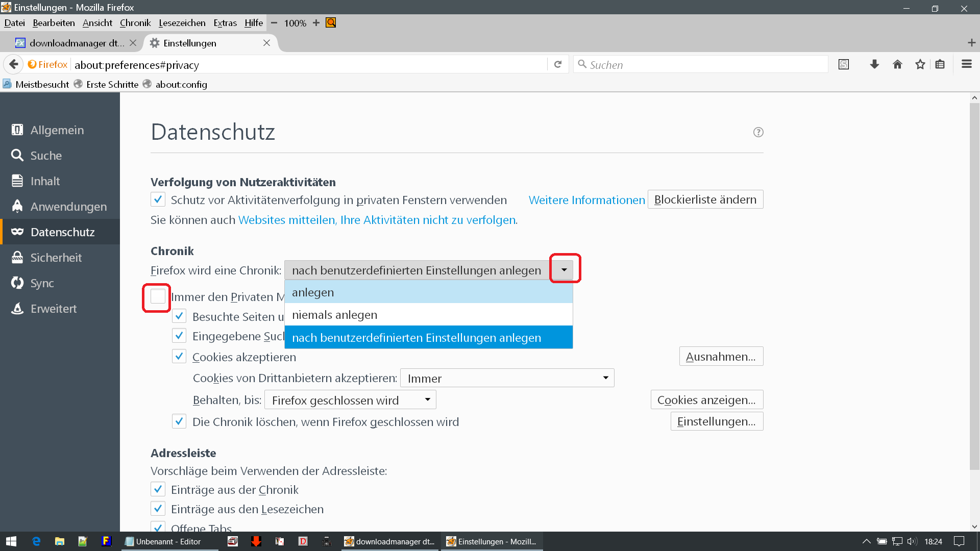The height and width of the screenshot is (551, 980).
Task: Click the help question mark icon
Action: [758, 132]
